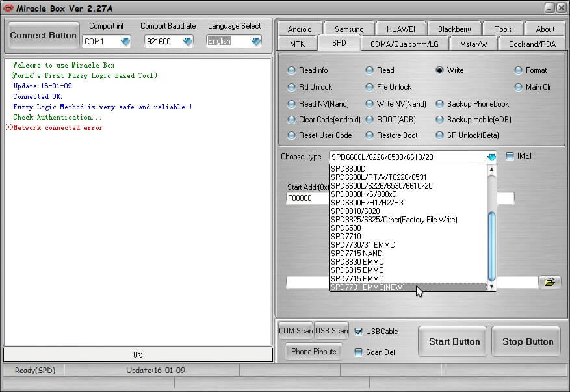Enable the IMEI checkbox

pos(510,157)
